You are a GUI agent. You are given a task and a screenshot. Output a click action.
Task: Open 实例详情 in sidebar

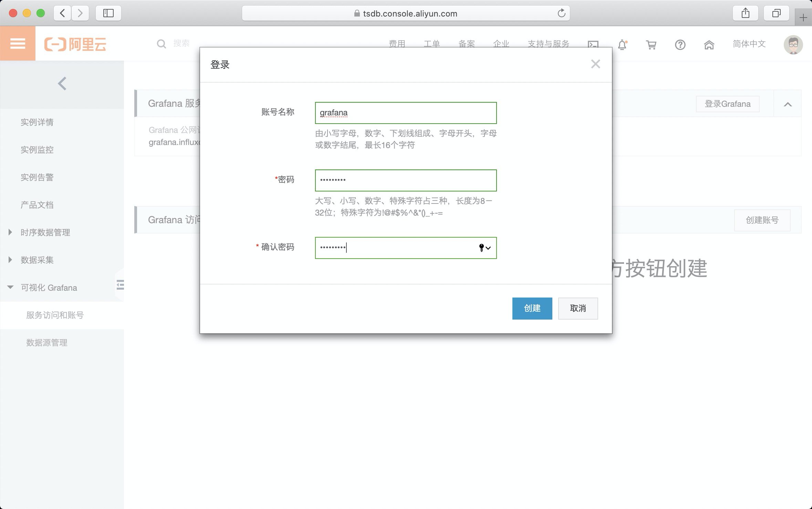pos(37,122)
